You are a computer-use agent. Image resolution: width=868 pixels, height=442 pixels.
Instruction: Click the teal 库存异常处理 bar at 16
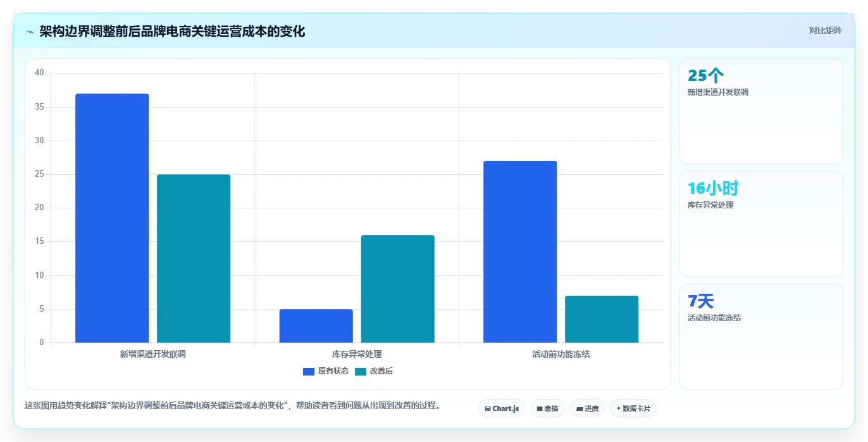coord(397,289)
